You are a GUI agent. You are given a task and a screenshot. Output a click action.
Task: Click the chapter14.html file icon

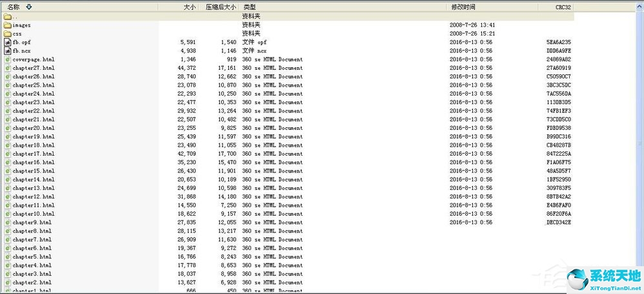click(7, 180)
